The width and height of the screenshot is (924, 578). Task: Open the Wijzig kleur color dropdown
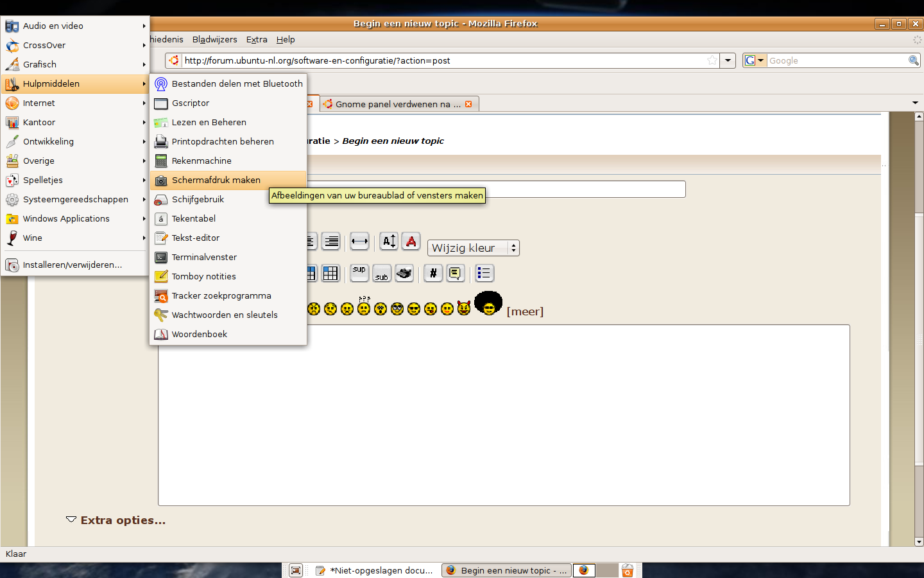point(473,248)
